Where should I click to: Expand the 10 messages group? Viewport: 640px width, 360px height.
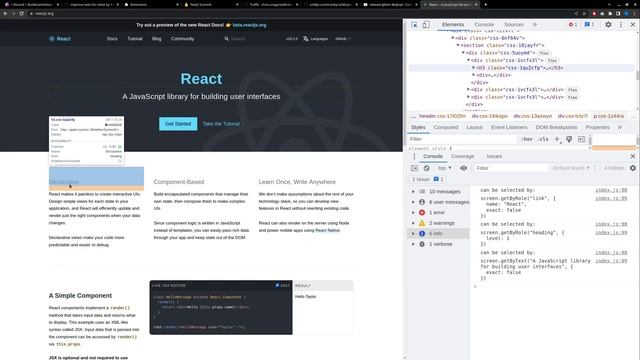coord(413,191)
